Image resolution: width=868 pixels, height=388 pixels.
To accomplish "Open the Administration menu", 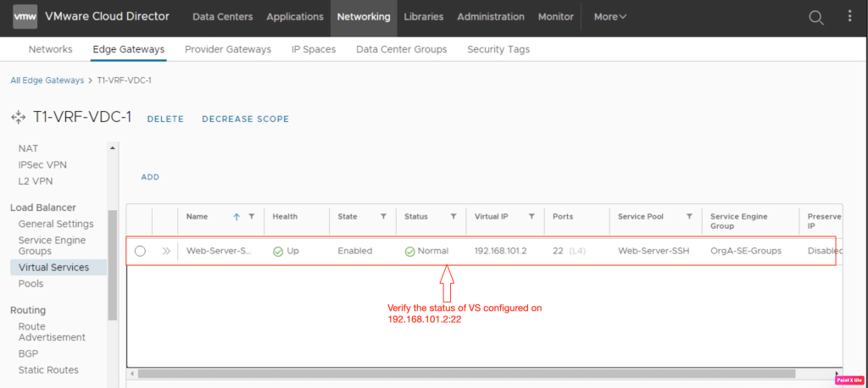I will click(x=490, y=17).
